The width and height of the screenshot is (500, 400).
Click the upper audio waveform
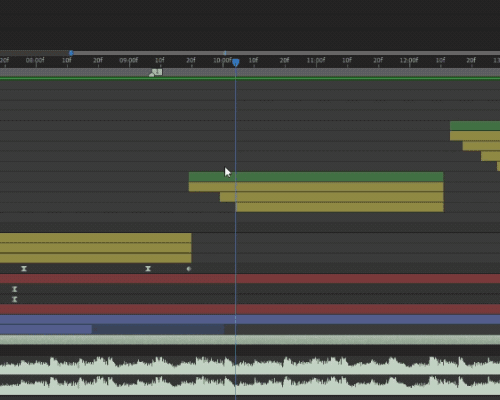pos(250,365)
